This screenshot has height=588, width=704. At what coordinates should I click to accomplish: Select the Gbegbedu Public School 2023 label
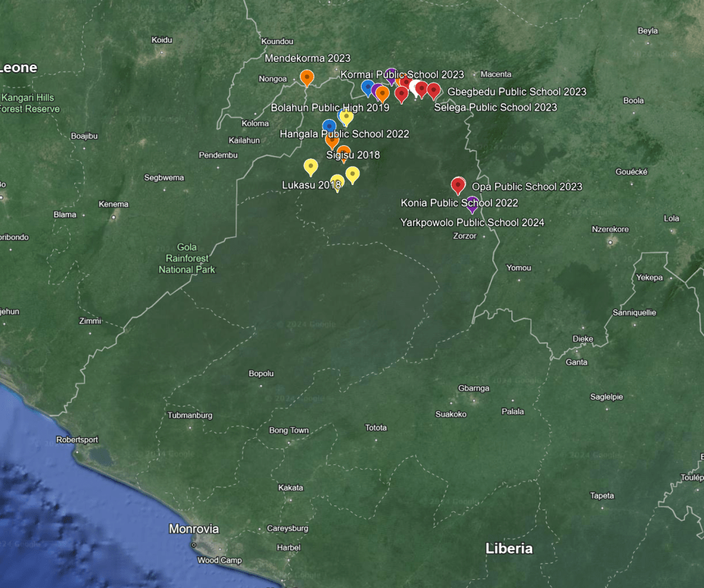click(517, 92)
